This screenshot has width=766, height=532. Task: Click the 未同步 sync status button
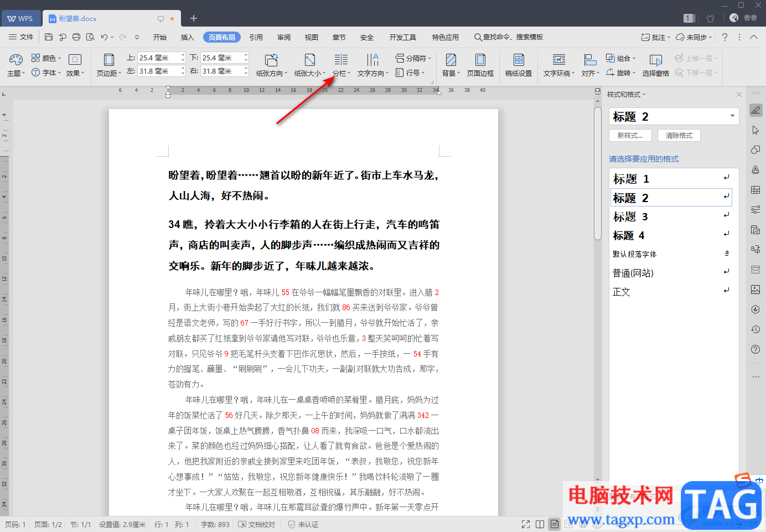click(x=695, y=37)
